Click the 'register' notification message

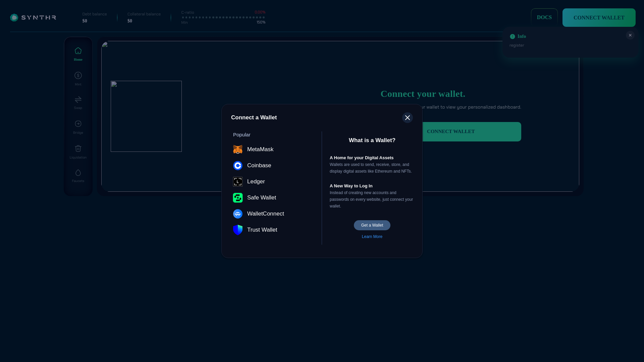(517, 45)
